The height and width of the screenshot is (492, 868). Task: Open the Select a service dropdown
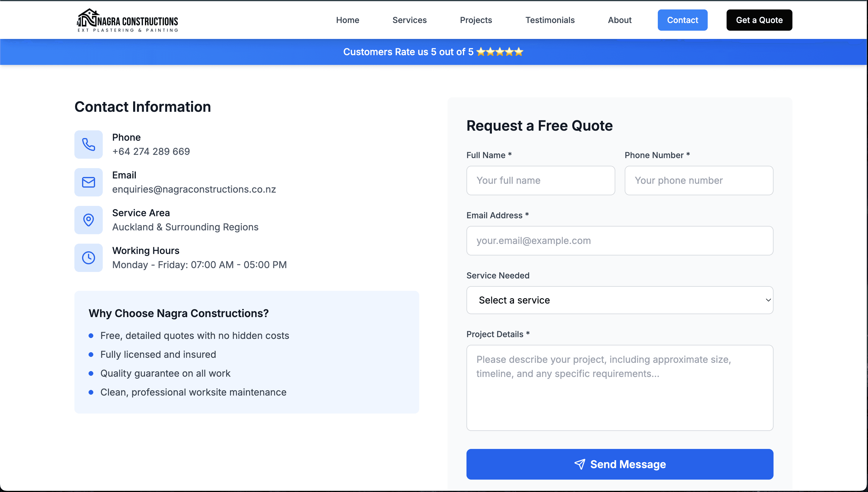coord(619,300)
